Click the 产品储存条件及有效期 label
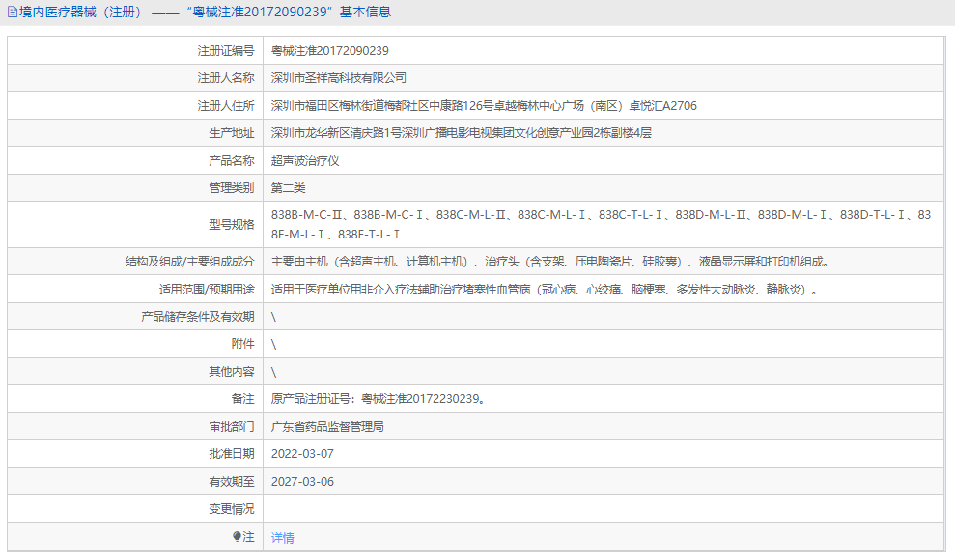 [x=197, y=317]
